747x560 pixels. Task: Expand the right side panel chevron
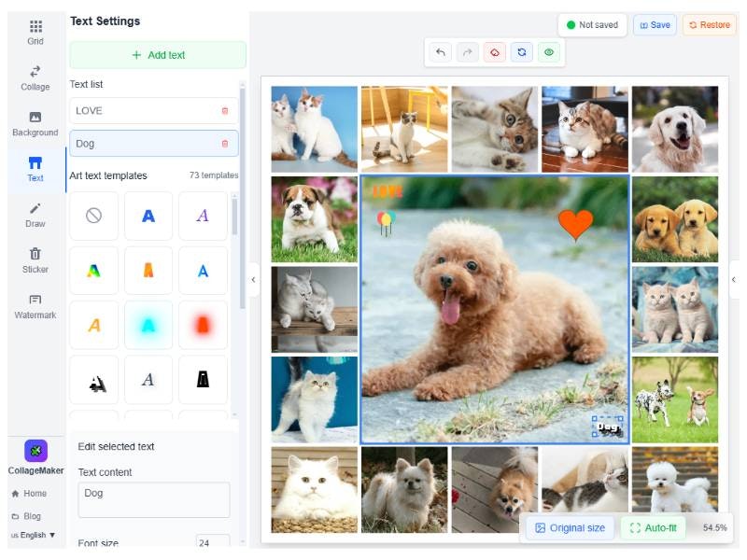click(x=733, y=279)
